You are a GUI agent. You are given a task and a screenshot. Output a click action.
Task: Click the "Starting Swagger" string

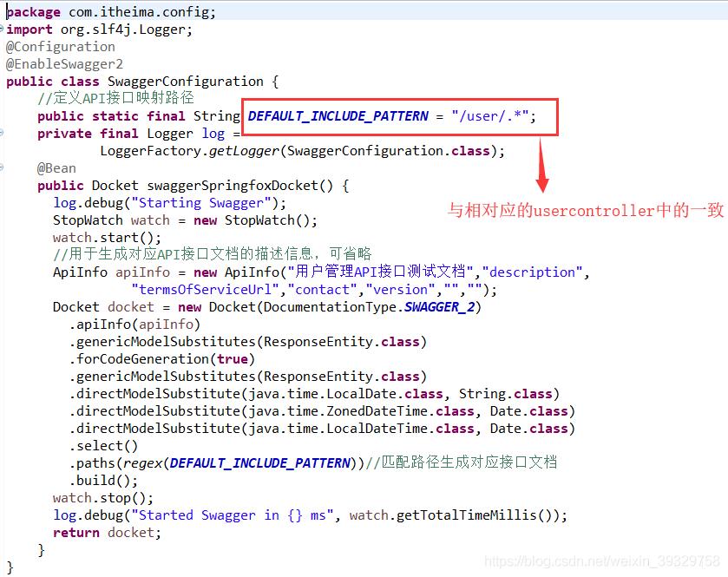(x=201, y=203)
